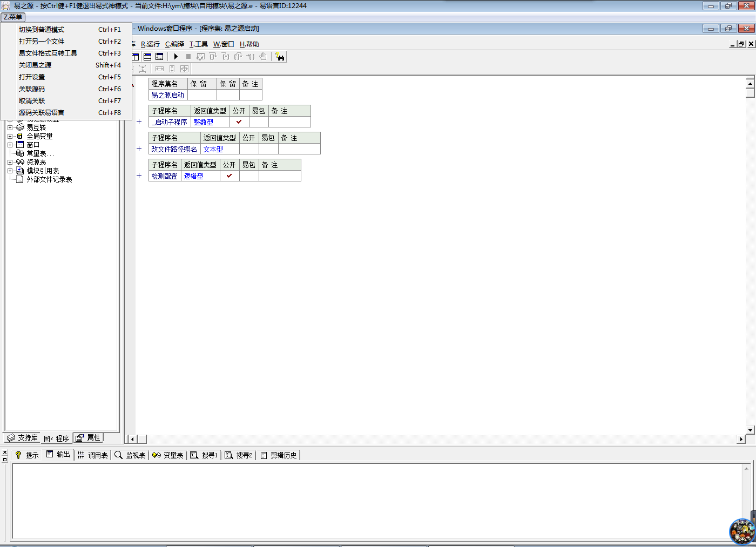Screen dimensions: 756x547
Task: Toggle 公开 checkmark for _启动子程序
Action: (x=239, y=122)
